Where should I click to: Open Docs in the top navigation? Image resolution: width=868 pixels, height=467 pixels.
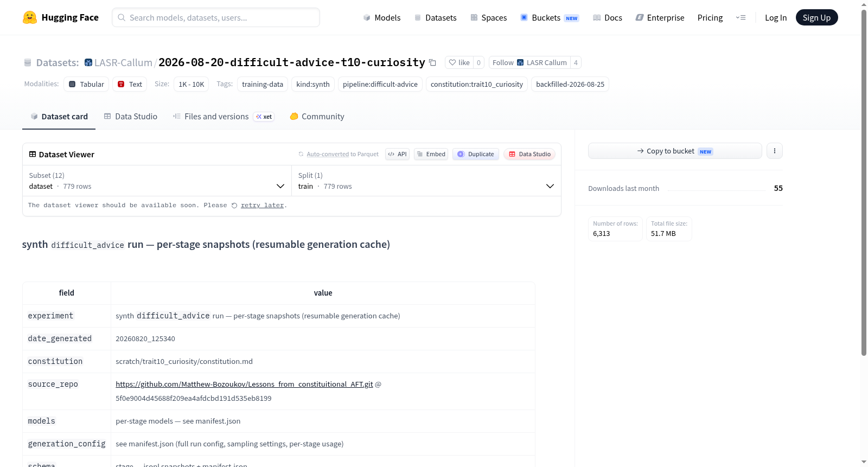click(x=608, y=17)
